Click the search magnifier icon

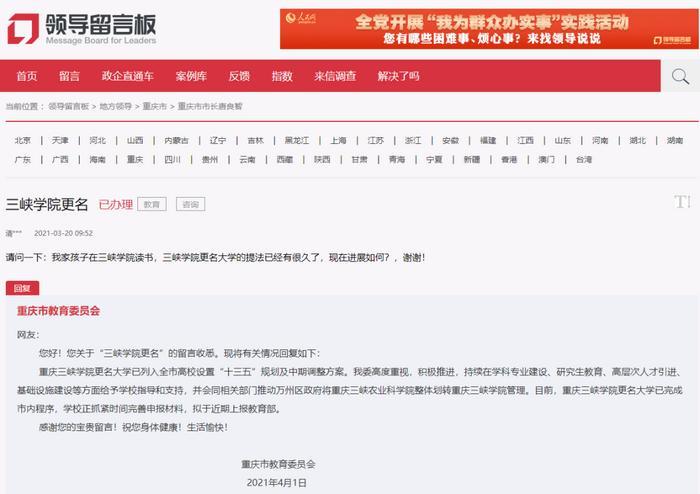[x=680, y=77]
